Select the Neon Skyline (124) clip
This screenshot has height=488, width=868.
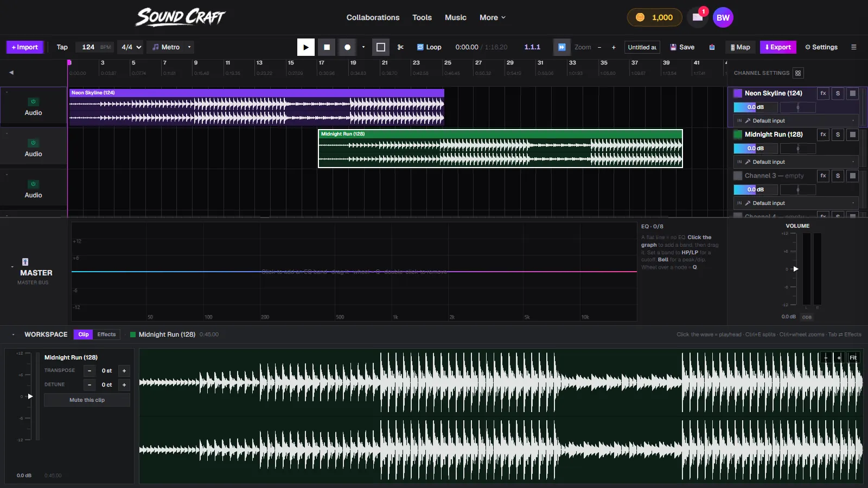coord(257,107)
